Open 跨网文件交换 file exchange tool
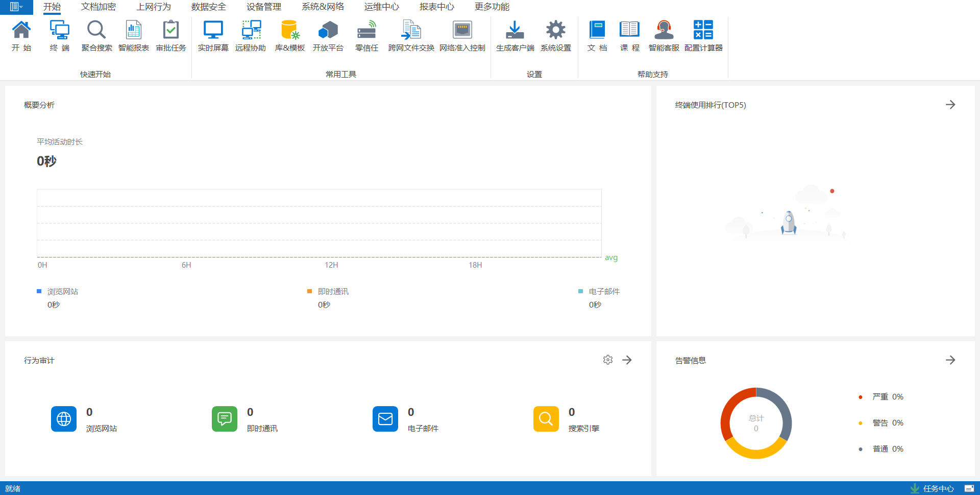Image resolution: width=980 pixels, height=495 pixels. (411, 31)
